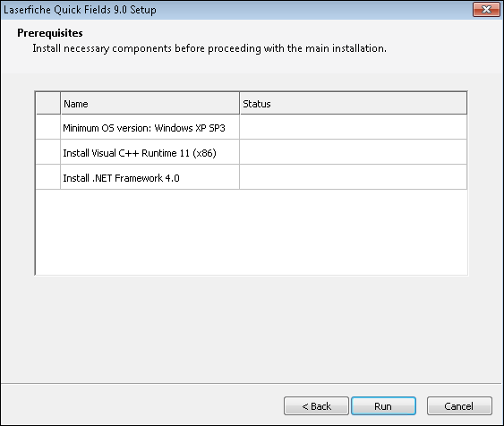Click the status cell for Minimum OS version

click(x=354, y=128)
